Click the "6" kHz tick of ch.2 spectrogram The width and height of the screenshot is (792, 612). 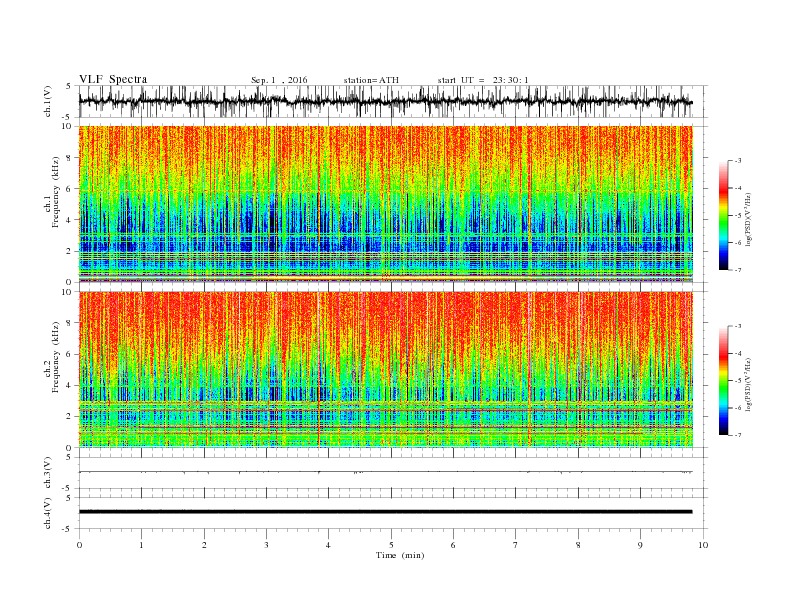pos(70,354)
